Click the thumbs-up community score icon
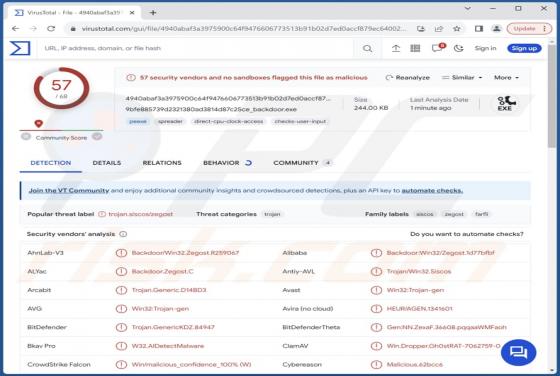 (x=97, y=136)
